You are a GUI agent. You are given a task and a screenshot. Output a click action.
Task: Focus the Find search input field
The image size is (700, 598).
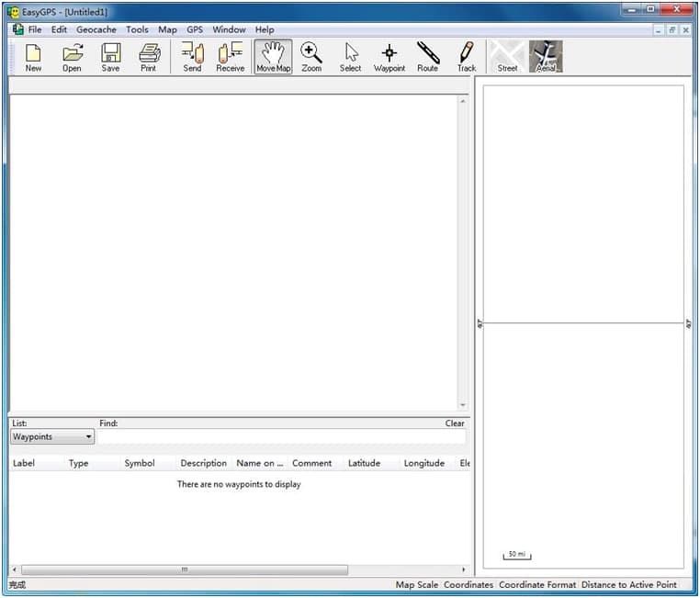click(282, 436)
